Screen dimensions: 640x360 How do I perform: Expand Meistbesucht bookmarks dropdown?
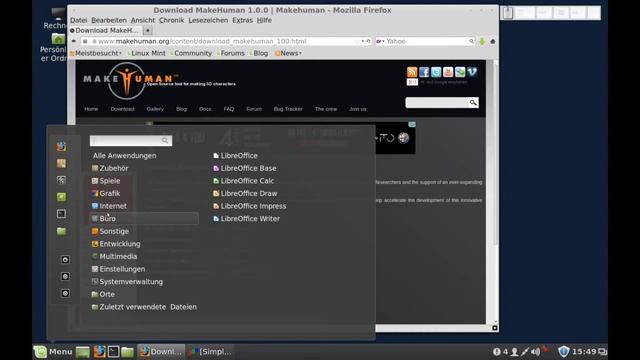(96, 53)
